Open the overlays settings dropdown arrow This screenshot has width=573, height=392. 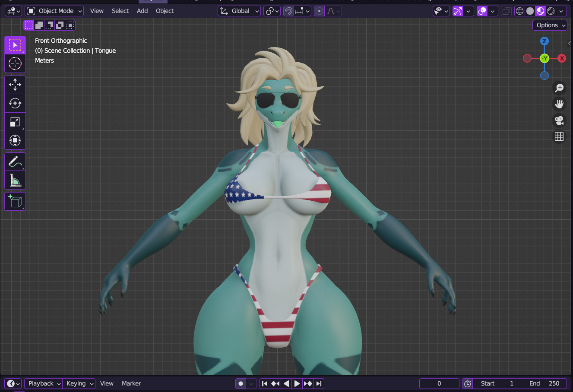click(493, 11)
